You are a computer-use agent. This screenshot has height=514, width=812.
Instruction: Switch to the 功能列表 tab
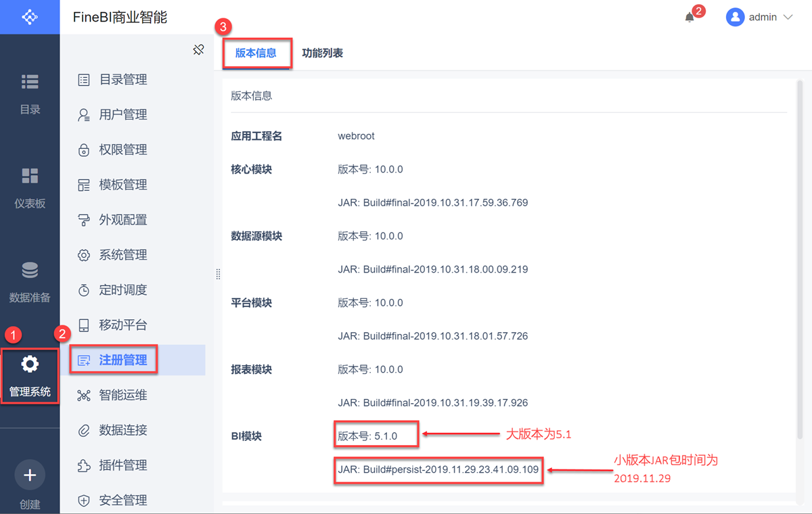[323, 53]
